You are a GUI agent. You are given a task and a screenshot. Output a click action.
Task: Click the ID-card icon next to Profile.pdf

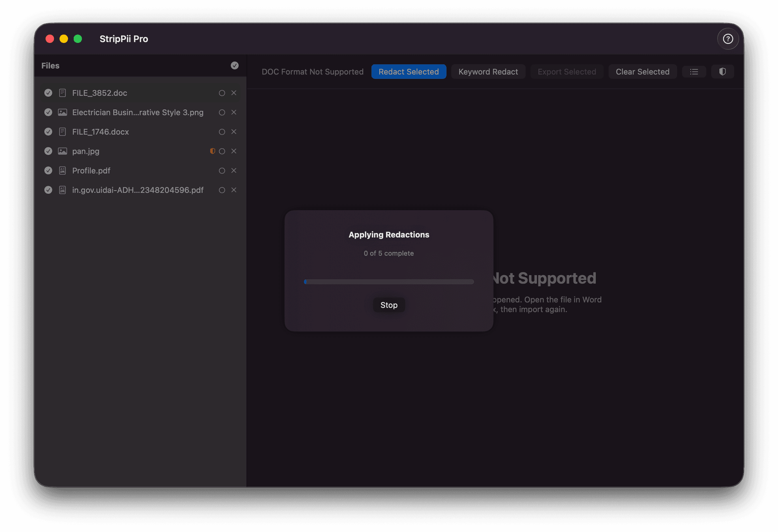tap(62, 170)
